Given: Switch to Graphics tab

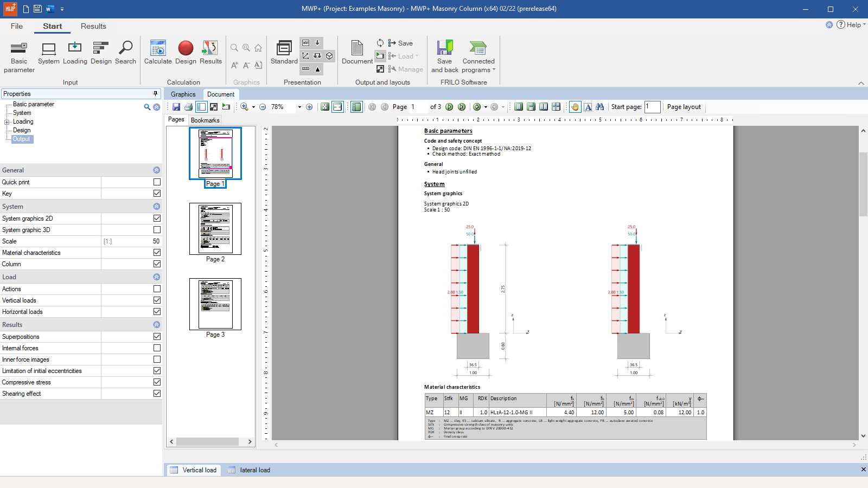Looking at the screenshot, I should [x=183, y=94].
